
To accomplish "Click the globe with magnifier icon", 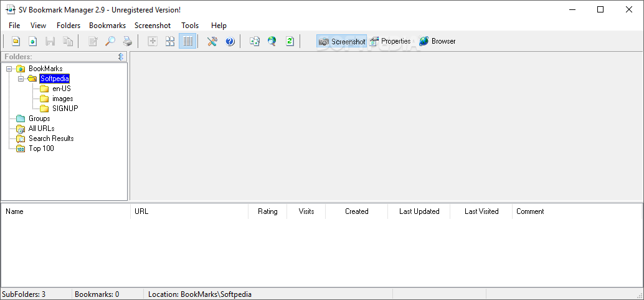I will click(x=272, y=41).
